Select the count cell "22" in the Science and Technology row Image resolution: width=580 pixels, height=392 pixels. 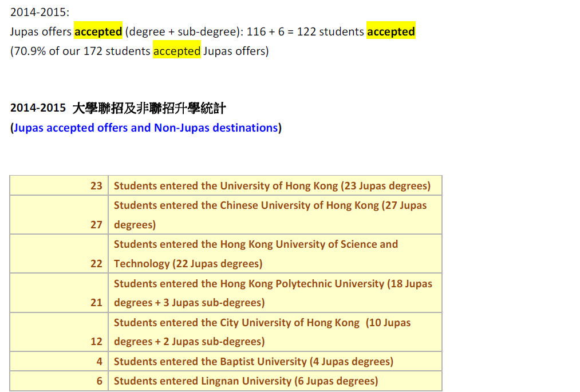59,254
